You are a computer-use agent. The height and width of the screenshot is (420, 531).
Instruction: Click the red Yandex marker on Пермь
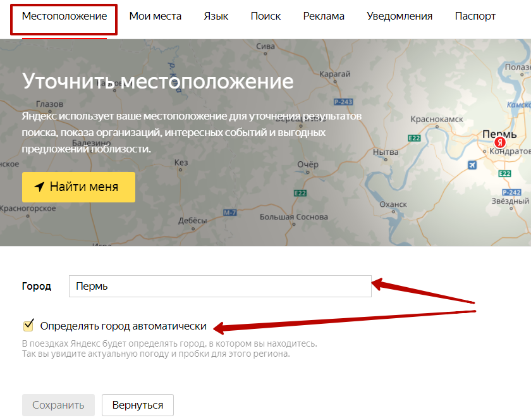pyautogui.click(x=500, y=142)
